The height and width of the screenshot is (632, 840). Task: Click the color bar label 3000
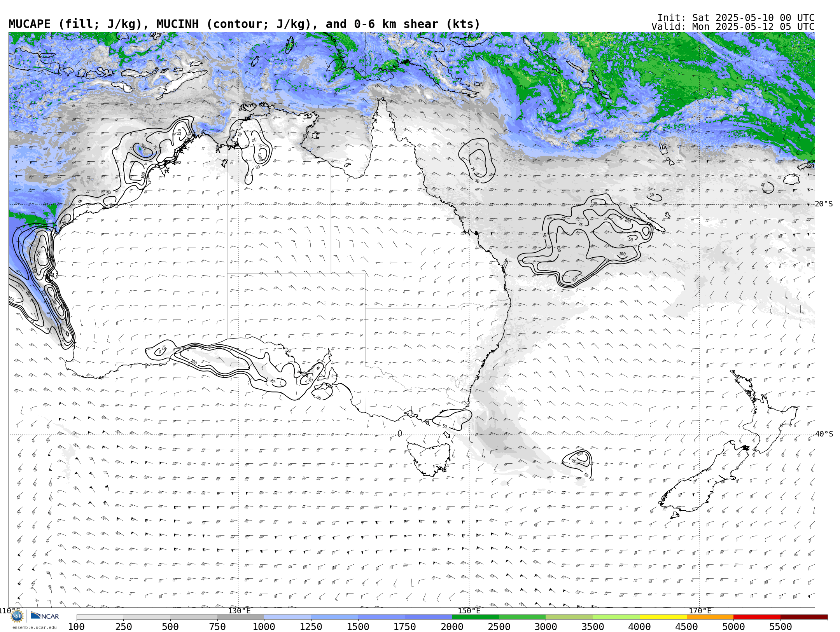(546, 627)
